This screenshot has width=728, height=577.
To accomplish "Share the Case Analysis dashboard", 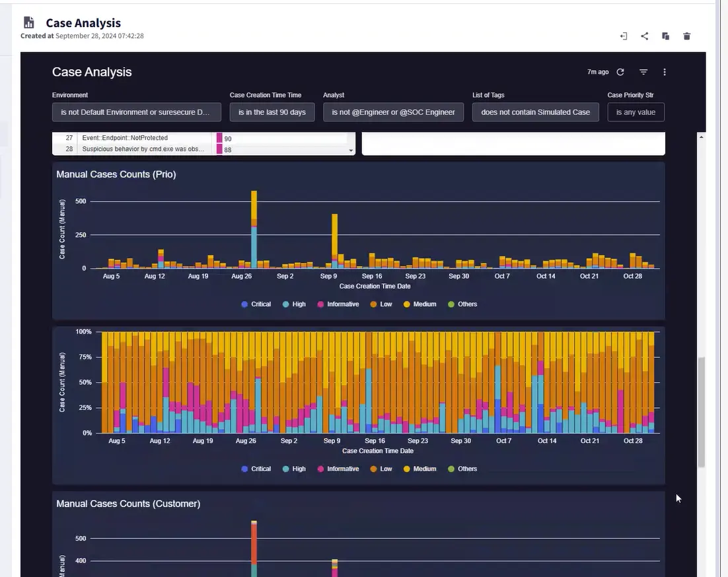I will click(644, 36).
